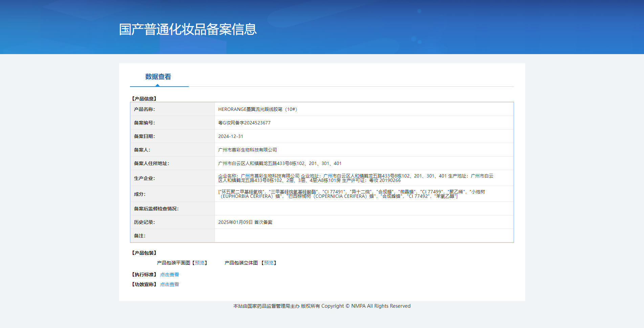Click the 国产普通化妆品备案信息 page title

(x=188, y=29)
